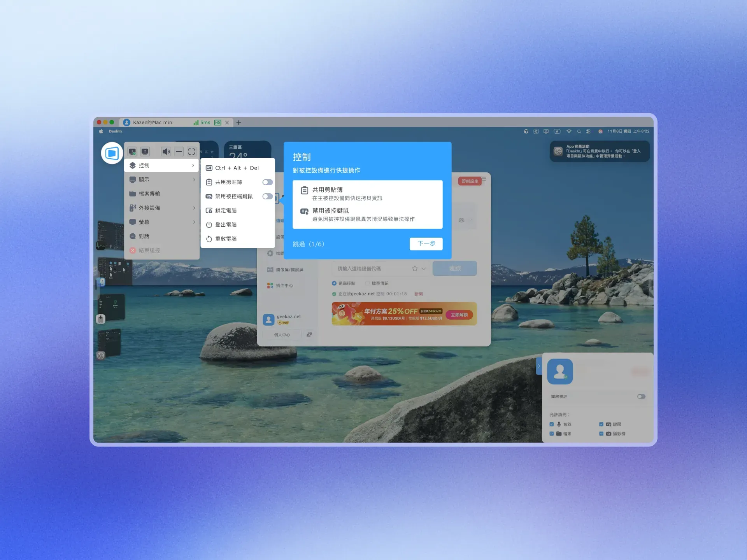Mute remote sound via speaker icon
Image resolution: width=747 pixels, height=560 pixels.
click(166, 152)
